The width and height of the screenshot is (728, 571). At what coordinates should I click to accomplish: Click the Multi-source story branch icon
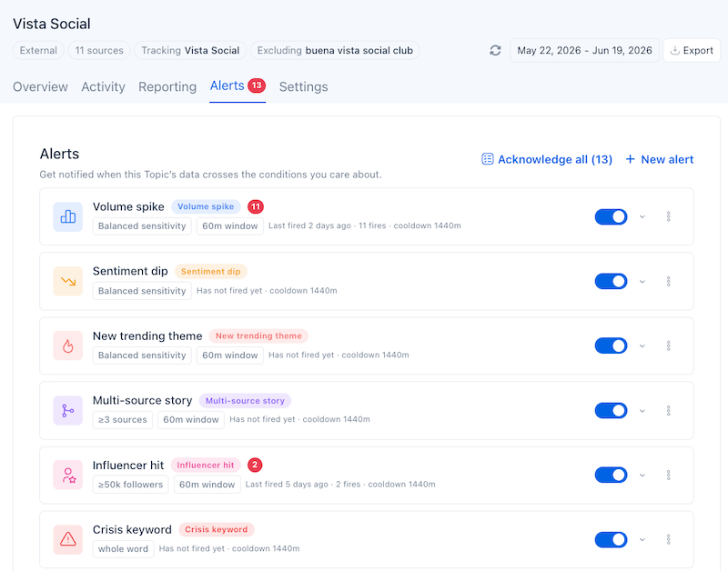click(67, 410)
